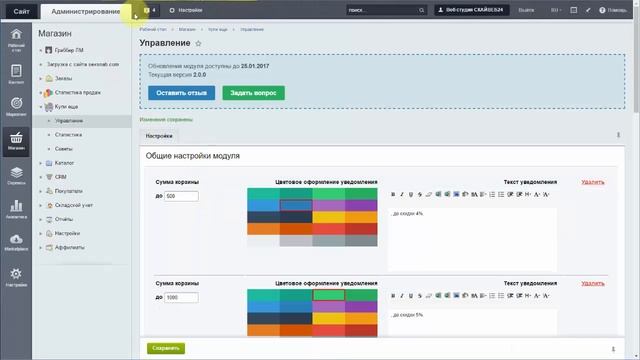
Task: Pick purple swatch in 500 sum palette
Action: 361,205
